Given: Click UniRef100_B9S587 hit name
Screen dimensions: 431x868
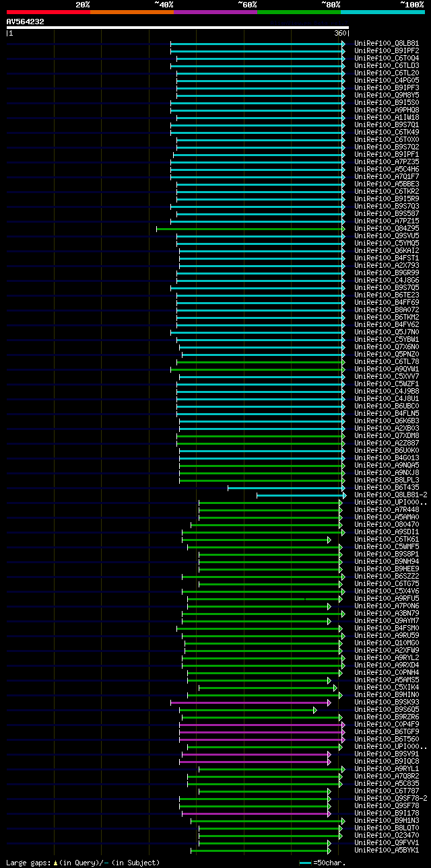Looking at the screenshot, I should (x=387, y=214).
